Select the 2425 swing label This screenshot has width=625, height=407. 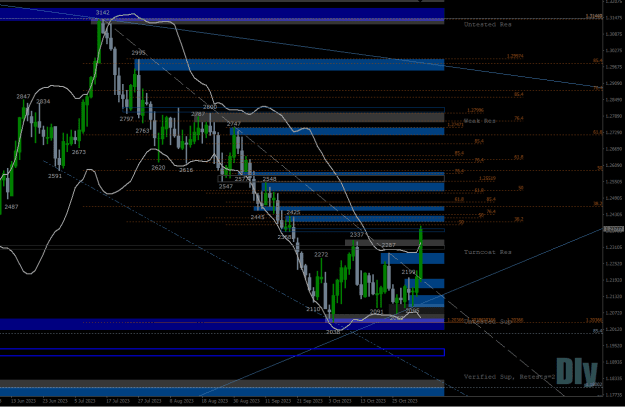pyautogui.click(x=293, y=213)
